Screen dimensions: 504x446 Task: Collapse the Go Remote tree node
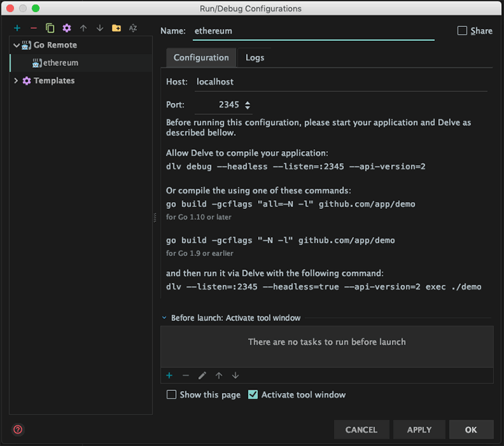[16, 45]
